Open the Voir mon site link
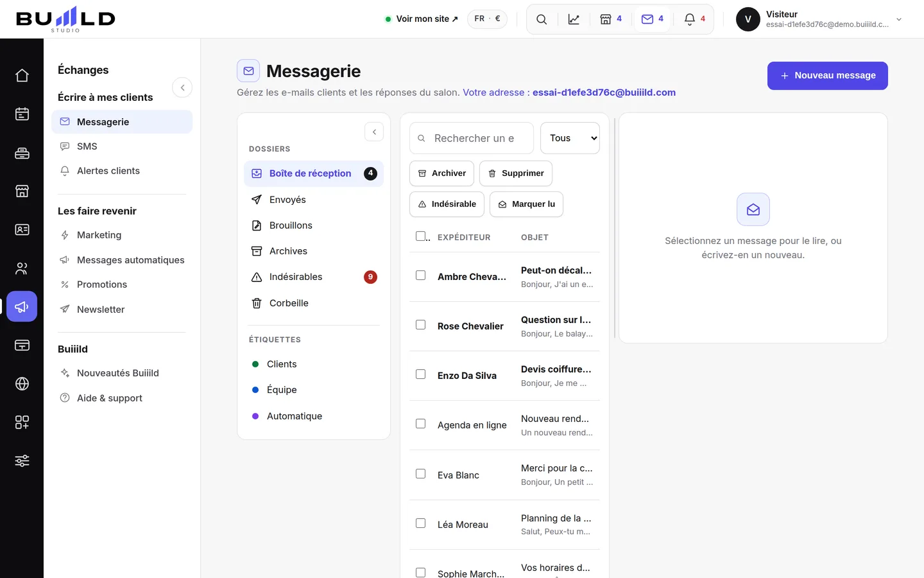This screenshot has width=924, height=578. coord(422,19)
